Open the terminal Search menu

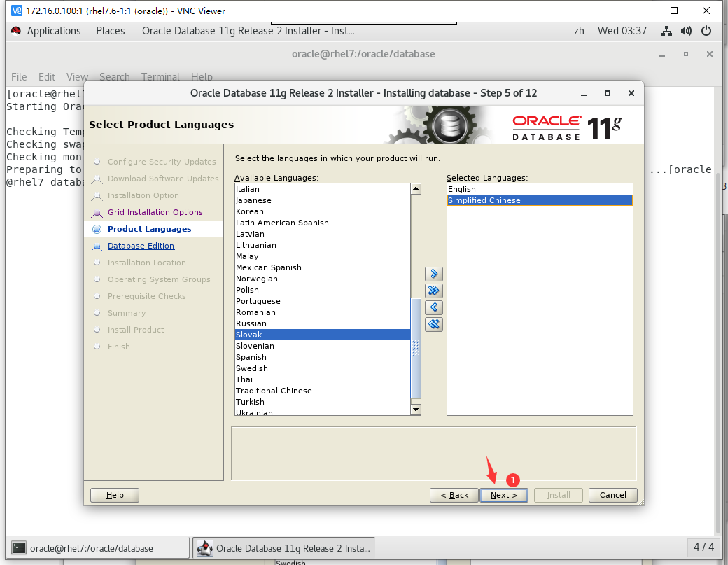click(115, 76)
